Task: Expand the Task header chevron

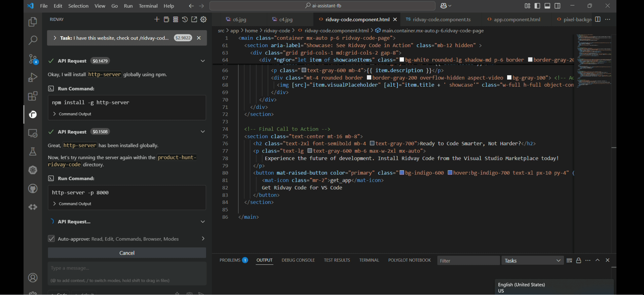Action: click(55, 38)
